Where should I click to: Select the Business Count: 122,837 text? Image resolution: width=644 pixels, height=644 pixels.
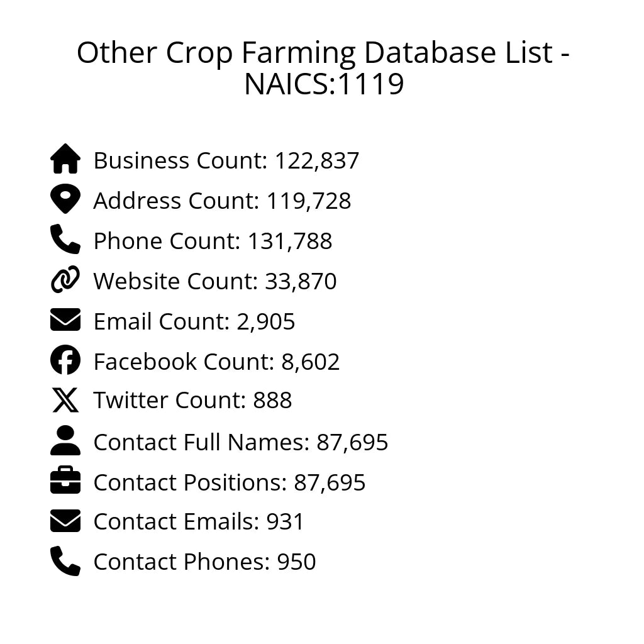click(x=226, y=161)
